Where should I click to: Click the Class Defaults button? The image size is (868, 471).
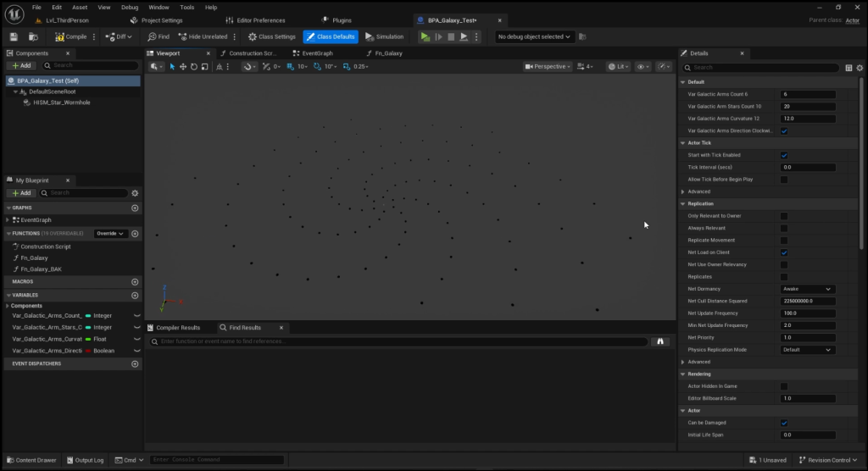(331, 36)
